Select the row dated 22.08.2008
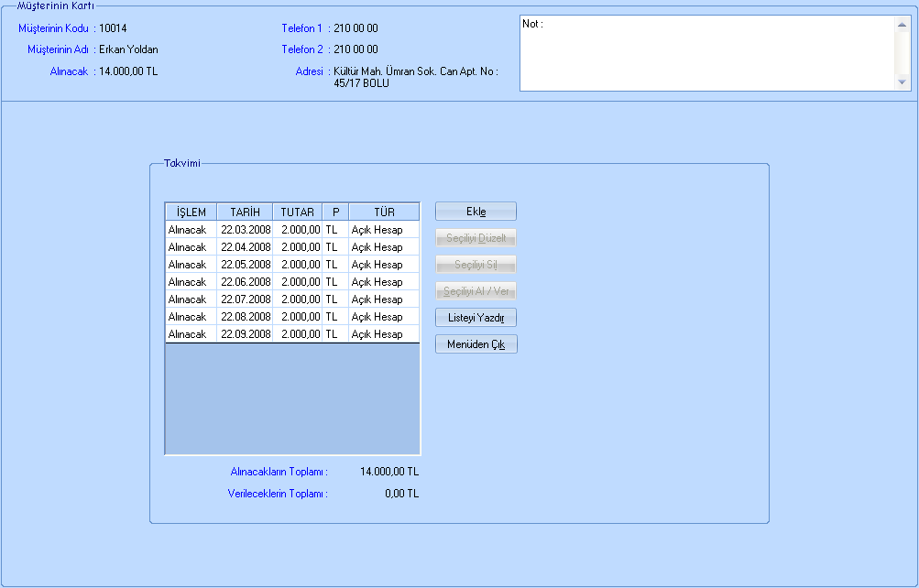Screen dimensions: 919x588 point(246,317)
